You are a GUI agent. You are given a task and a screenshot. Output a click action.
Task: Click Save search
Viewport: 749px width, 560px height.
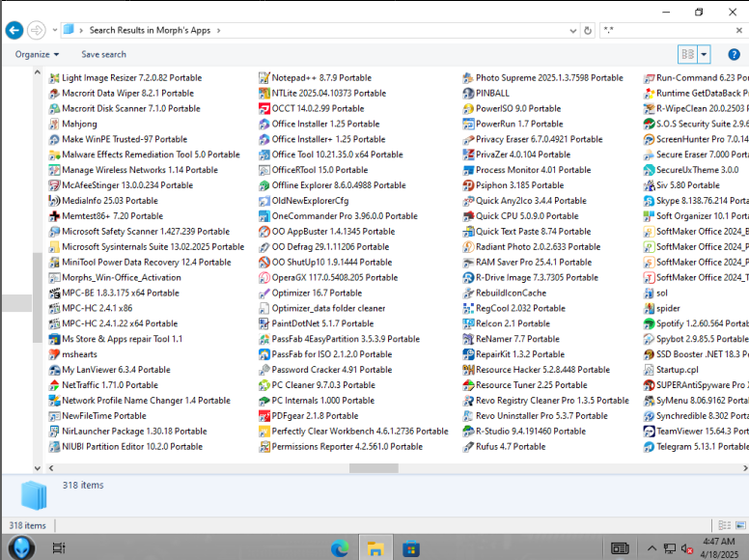[103, 54]
